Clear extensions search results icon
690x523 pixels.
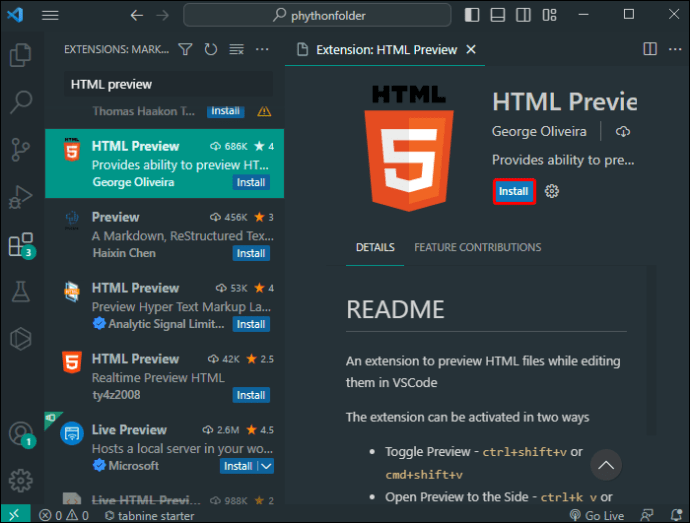[x=237, y=49]
